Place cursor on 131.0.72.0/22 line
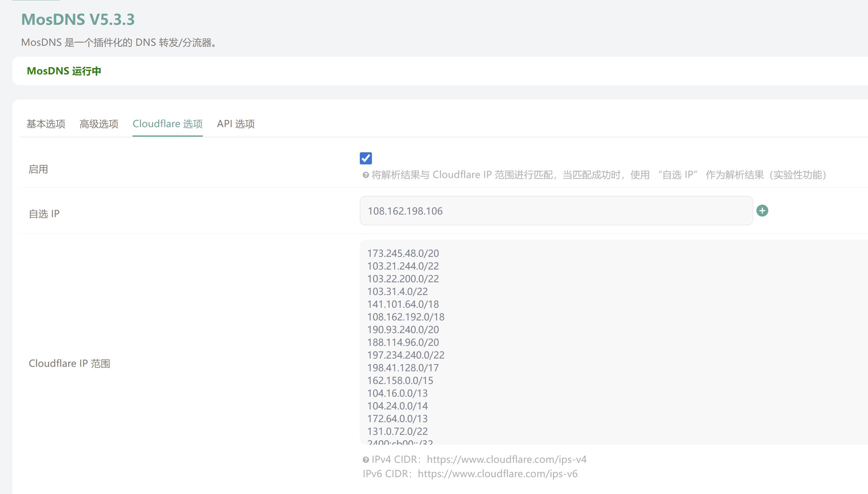 click(x=397, y=432)
